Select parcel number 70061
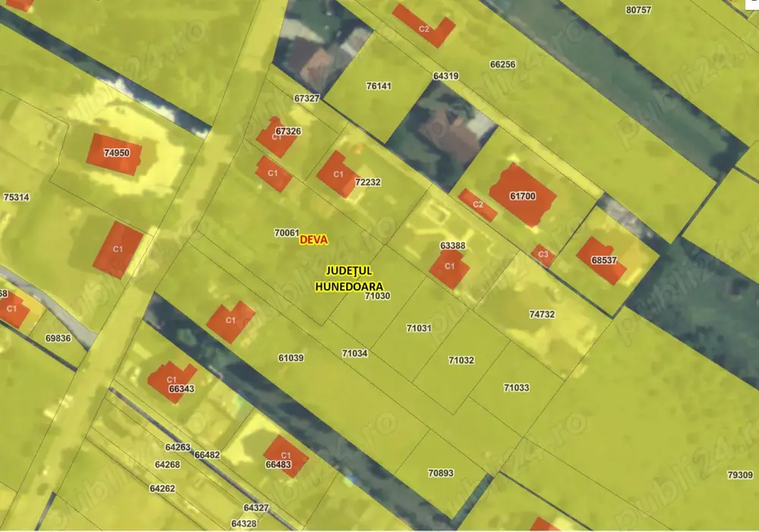 pyautogui.click(x=286, y=233)
